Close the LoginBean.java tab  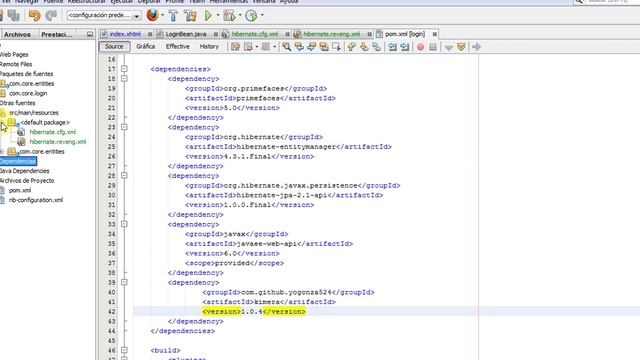[216, 34]
